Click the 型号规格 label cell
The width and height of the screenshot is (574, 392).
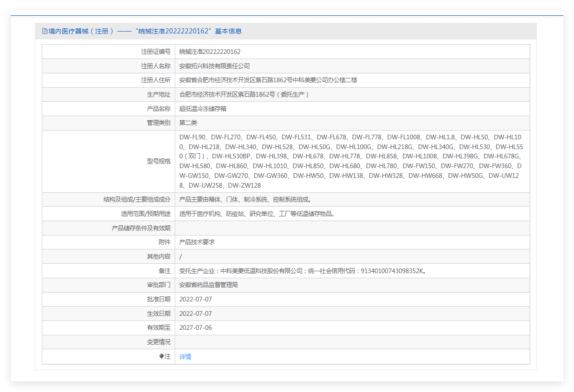click(x=109, y=161)
